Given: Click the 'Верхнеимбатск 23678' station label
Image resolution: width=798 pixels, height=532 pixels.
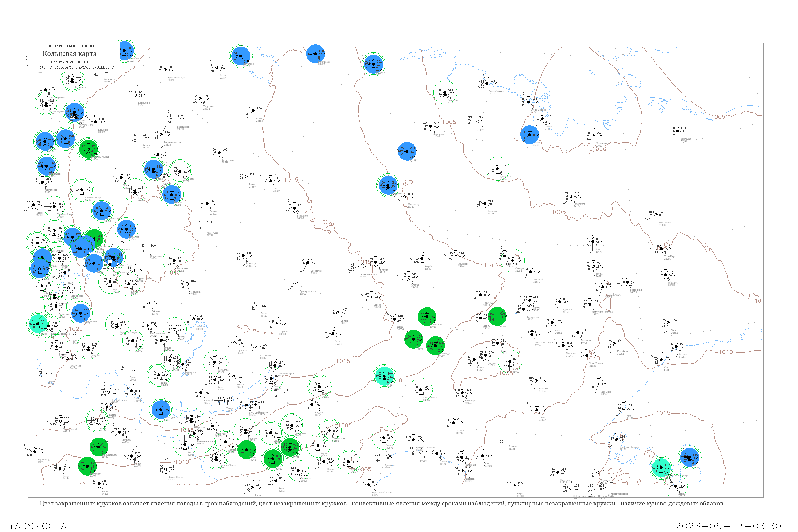Looking at the screenshot, I should tap(173, 144).
